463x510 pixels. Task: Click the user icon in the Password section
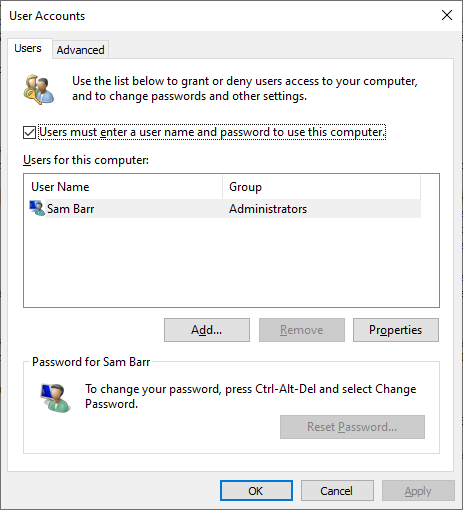click(x=55, y=398)
